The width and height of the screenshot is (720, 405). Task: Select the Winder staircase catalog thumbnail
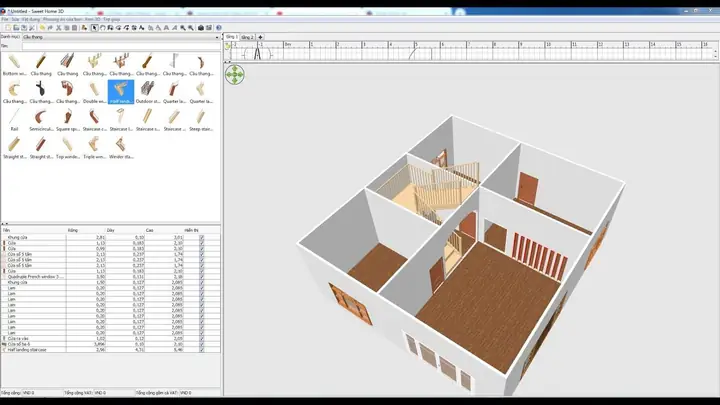[x=121, y=147]
